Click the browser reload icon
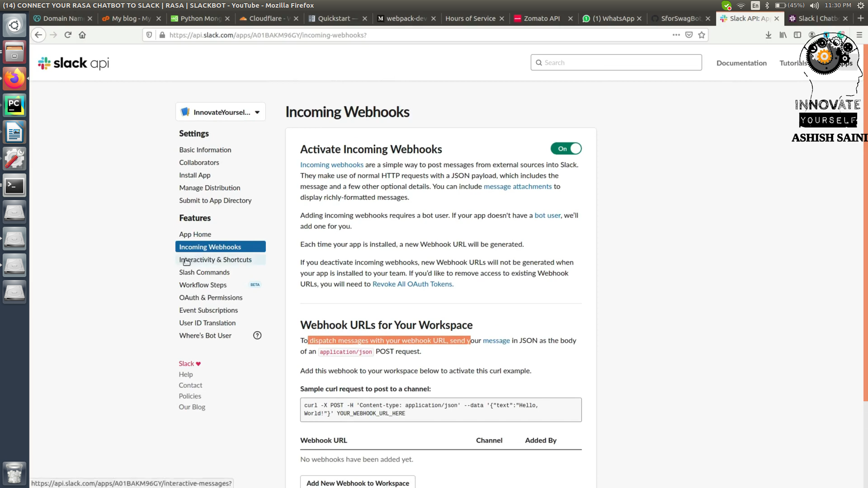868x488 pixels. [68, 35]
